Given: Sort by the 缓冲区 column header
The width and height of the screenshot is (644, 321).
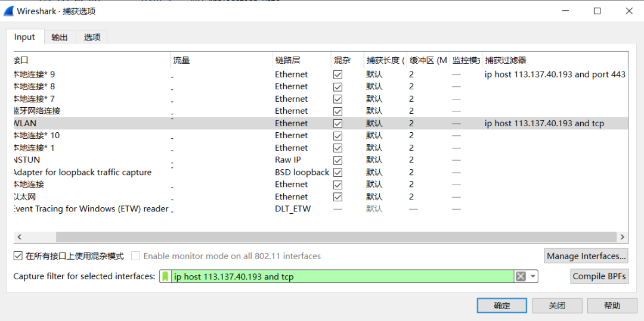Looking at the screenshot, I should click(428, 61).
